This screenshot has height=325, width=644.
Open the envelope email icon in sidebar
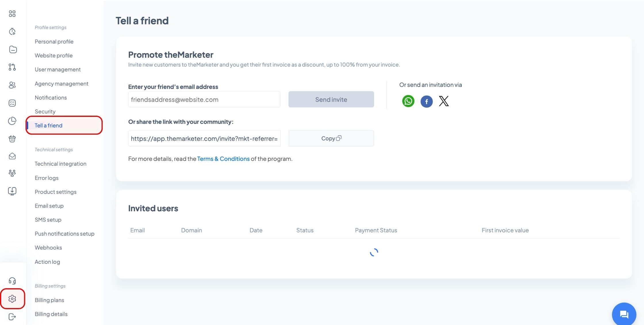tap(12, 156)
